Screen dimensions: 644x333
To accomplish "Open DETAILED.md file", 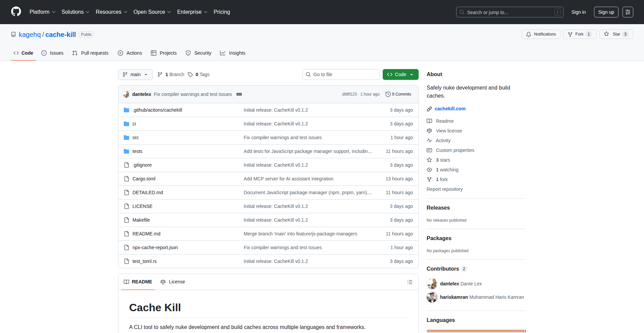I will tap(148, 192).
